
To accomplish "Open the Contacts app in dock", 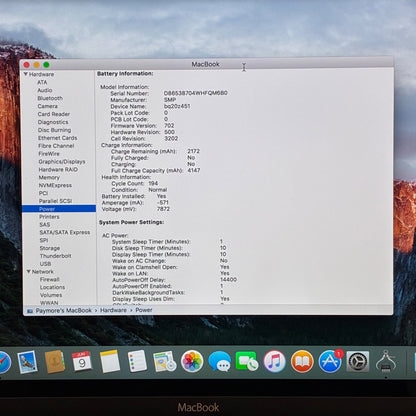I will tap(55, 362).
